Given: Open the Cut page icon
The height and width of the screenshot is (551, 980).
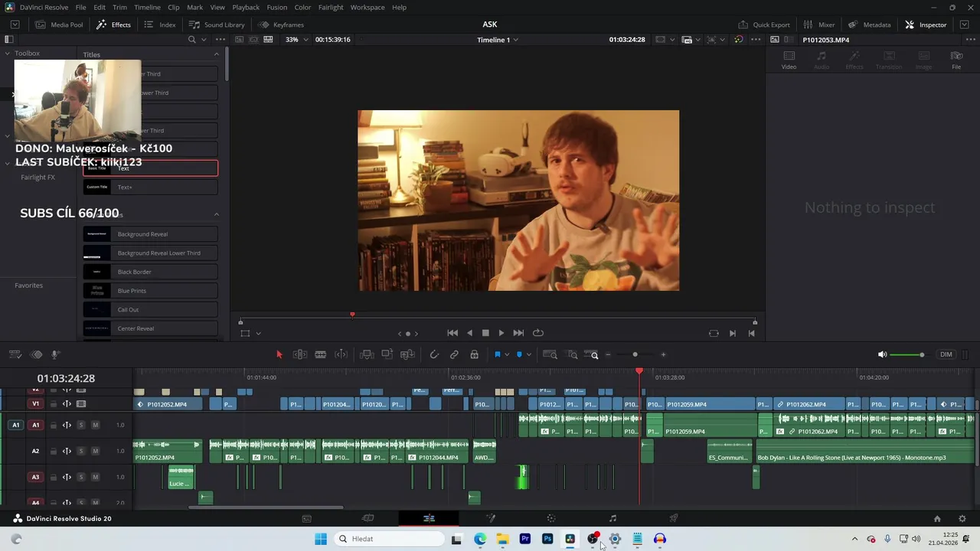Looking at the screenshot, I should (x=368, y=519).
